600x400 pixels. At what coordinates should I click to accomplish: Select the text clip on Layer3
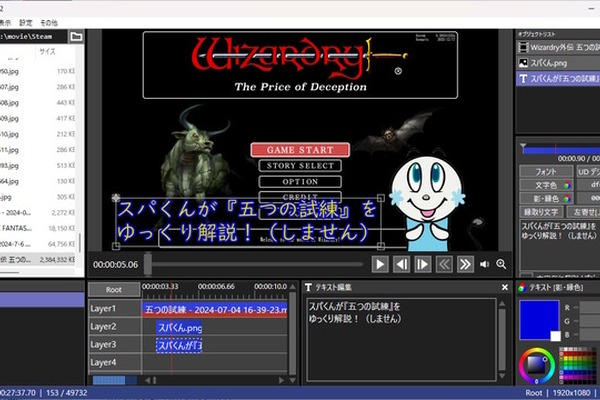click(x=179, y=345)
